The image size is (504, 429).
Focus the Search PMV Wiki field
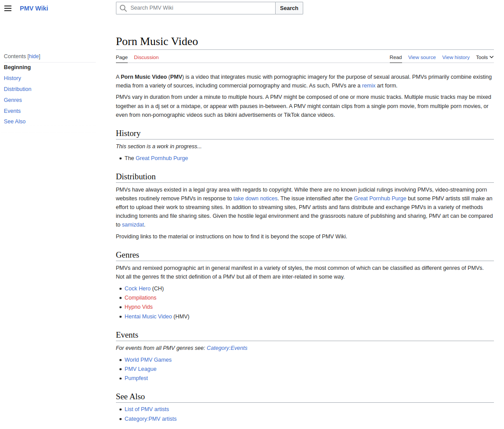point(196,8)
